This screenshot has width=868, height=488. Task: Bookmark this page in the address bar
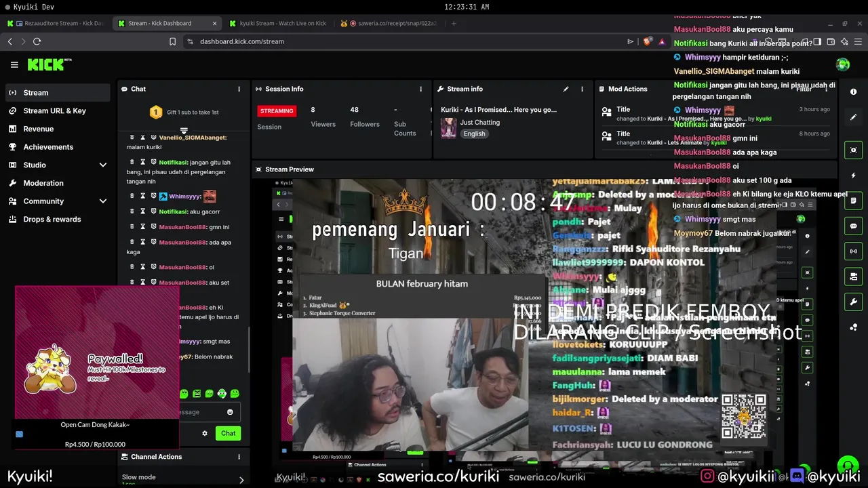pos(172,41)
